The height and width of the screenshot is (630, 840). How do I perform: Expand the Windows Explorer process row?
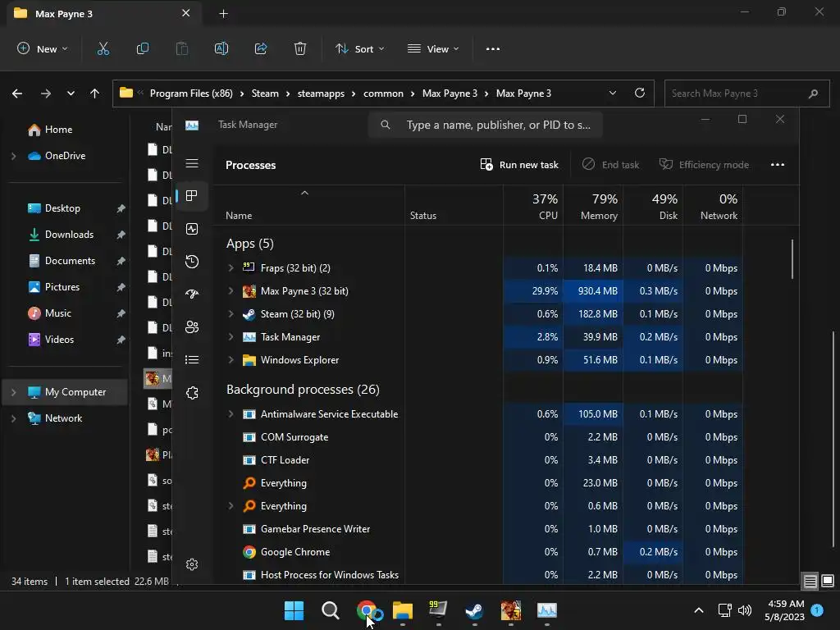point(231,360)
